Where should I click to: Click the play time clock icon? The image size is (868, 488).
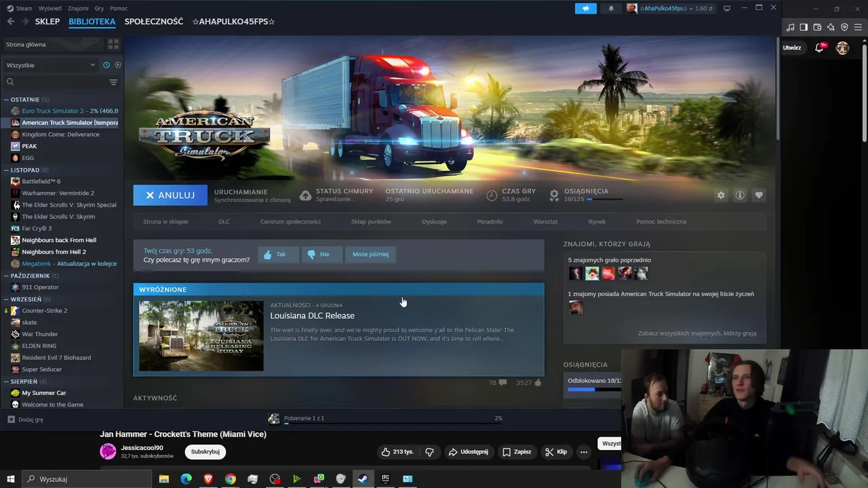492,195
